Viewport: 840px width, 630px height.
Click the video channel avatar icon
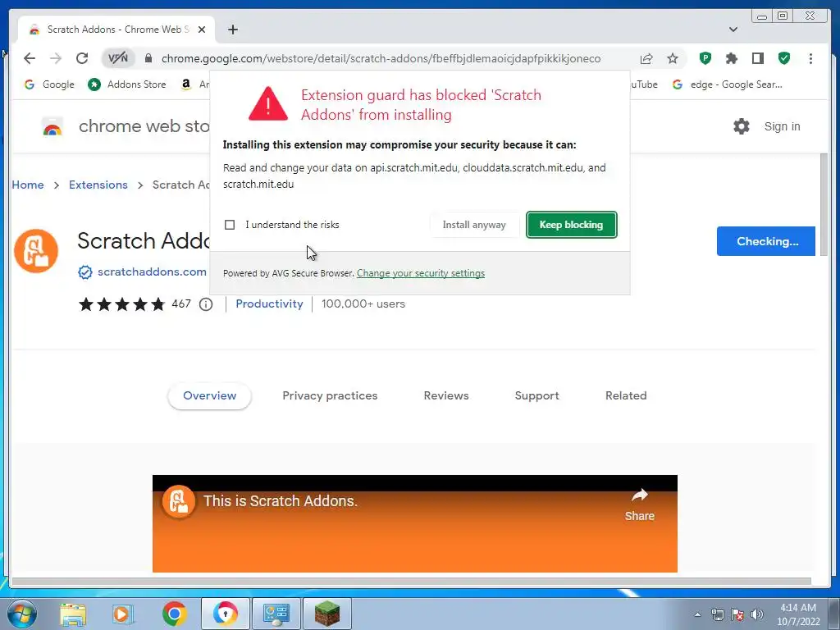click(x=179, y=501)
